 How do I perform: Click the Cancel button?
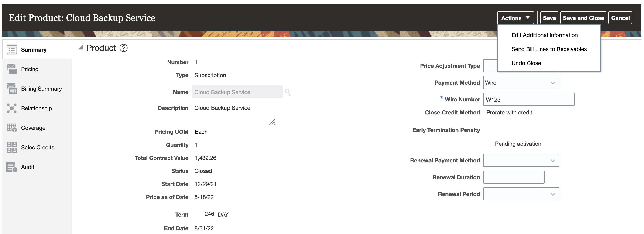click(x=620, y=18)
